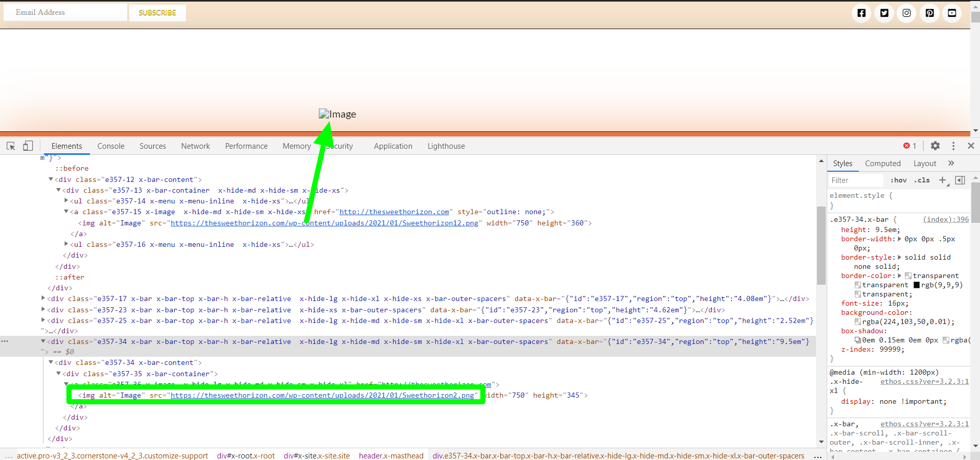Viewport: 980px width, 460px height.
Task: Open the http://thesweethorizon.com href link
Action: [394, 212]
